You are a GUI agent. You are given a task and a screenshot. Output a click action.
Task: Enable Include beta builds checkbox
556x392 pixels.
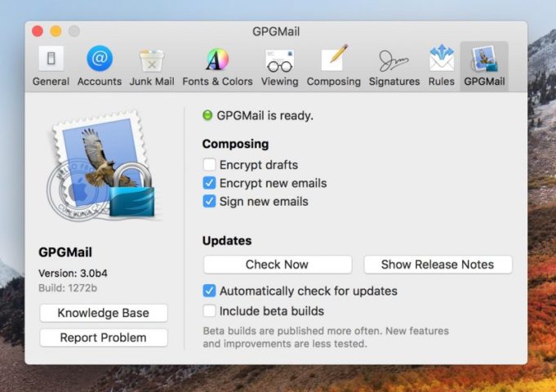209,311
